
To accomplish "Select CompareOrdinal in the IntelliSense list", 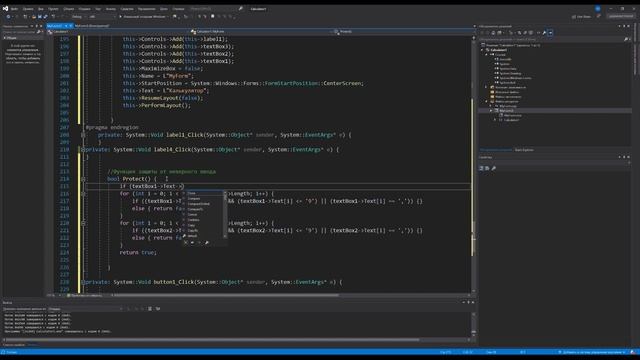I will pyautogui.click(x=202, y=204).
